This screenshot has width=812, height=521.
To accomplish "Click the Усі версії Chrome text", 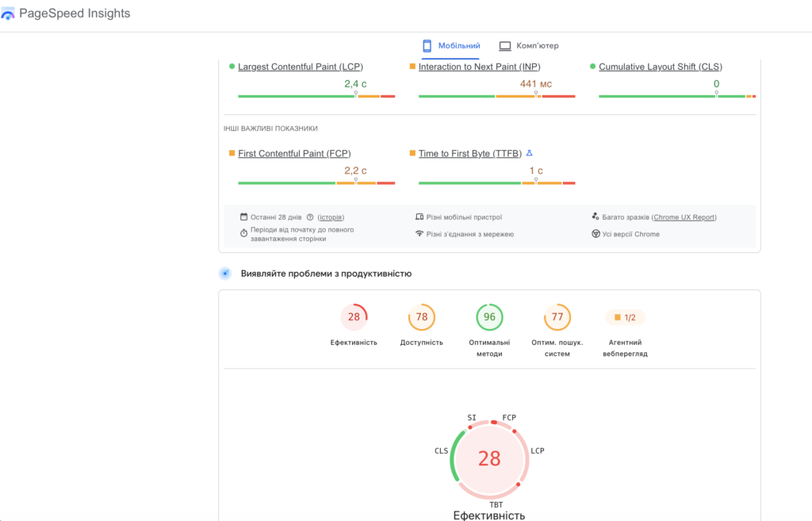I will [630, 234].
